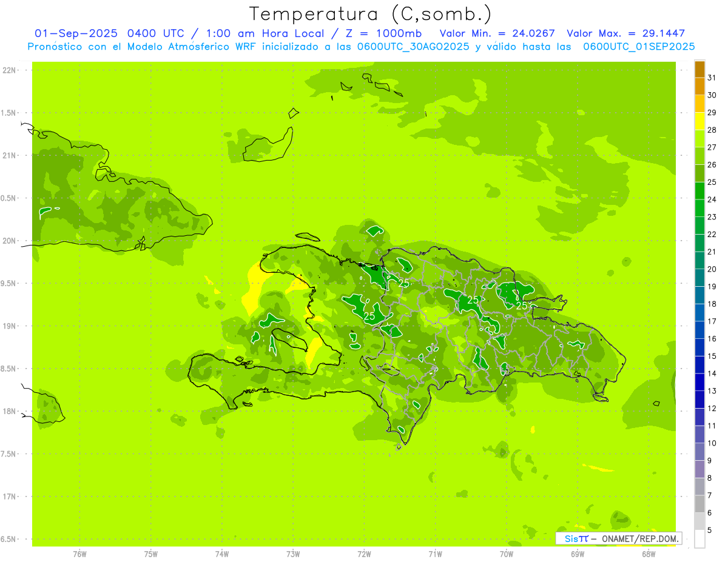728x562 pixels.
Task: Select the purple legend swatch between 8 and 9
Action: [699, 469]
